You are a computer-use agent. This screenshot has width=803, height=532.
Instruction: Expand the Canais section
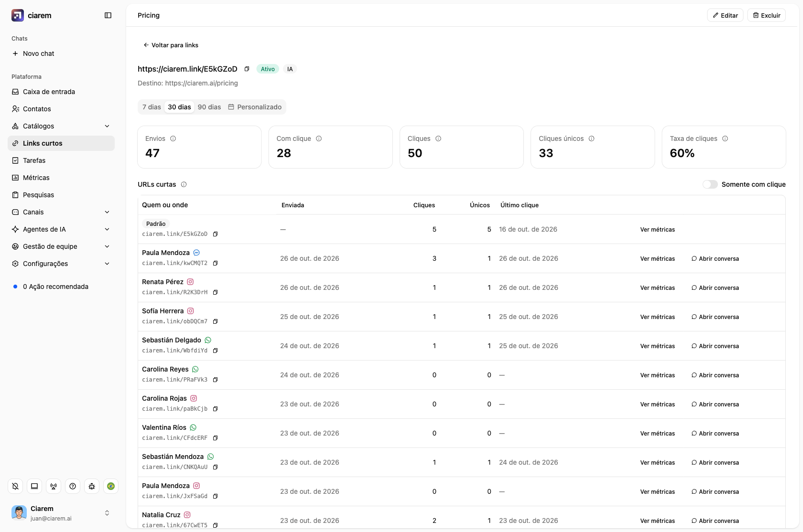pos(61,212)
